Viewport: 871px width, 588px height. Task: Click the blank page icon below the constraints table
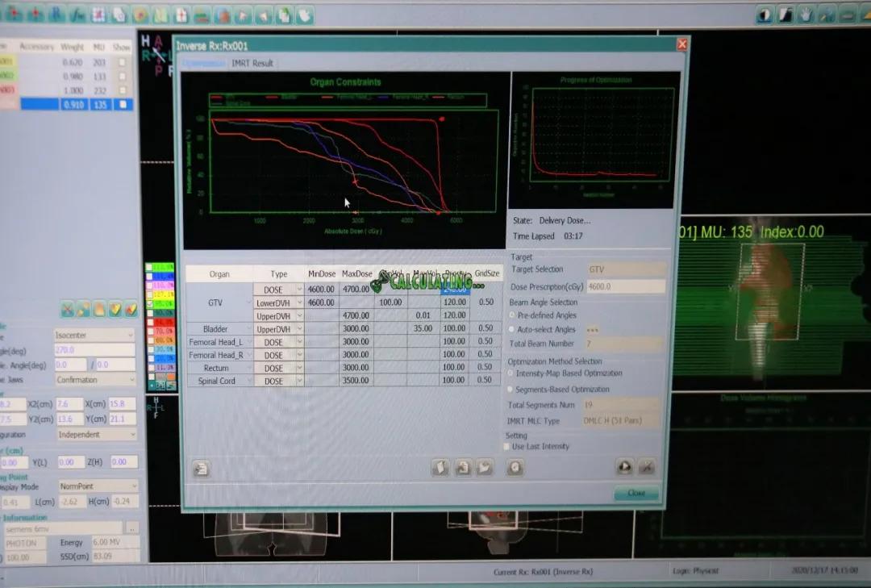(440, 467)
